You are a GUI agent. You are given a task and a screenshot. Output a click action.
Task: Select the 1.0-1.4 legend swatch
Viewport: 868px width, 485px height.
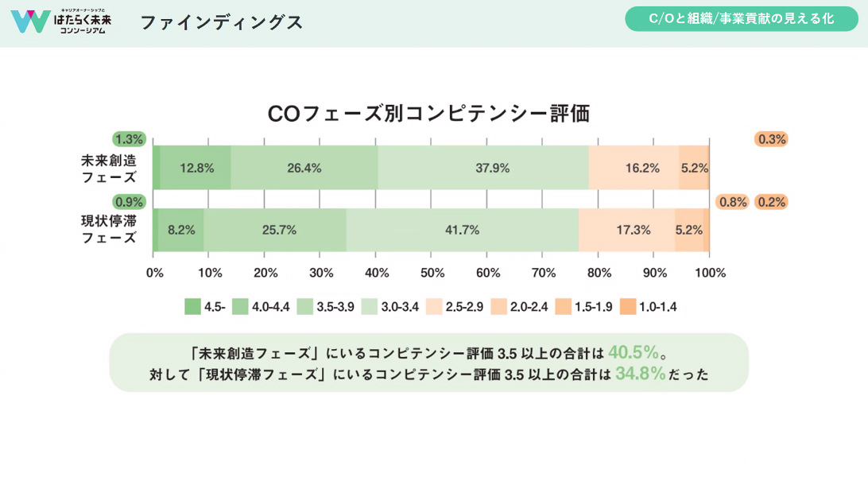(628, 306)
